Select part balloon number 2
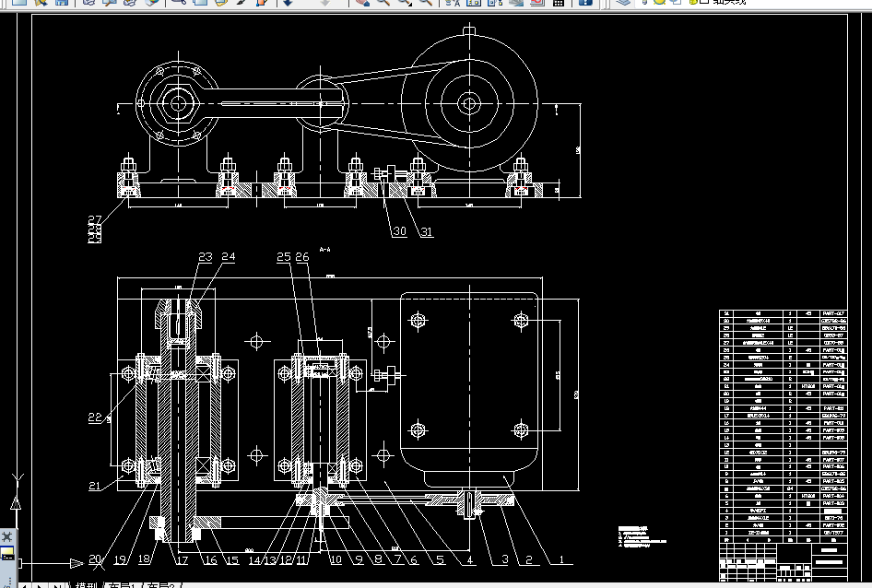This screenshot has width=872, height=588. coord(529,559)
